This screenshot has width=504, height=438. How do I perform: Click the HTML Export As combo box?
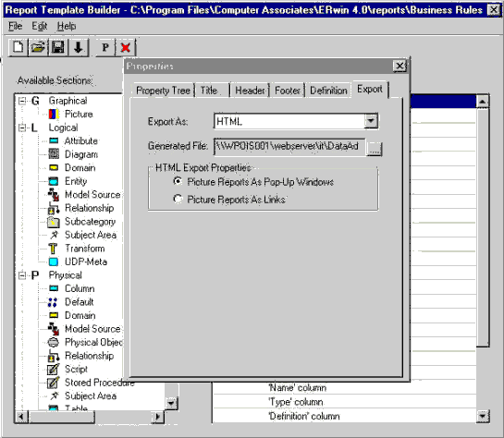coord(296,121)
